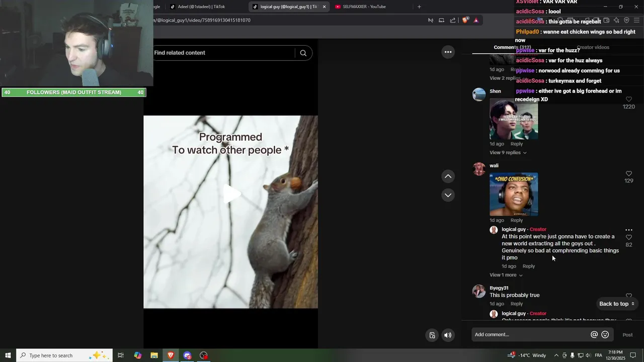Open Byegy31's profile avatar
The image size is (644, 362).
(479, 292)
